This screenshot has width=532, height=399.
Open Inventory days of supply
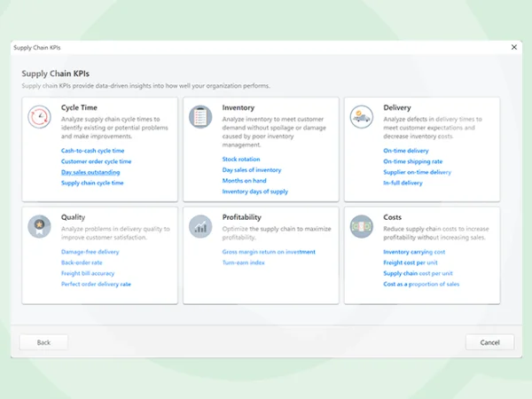(x=254, y=191)
